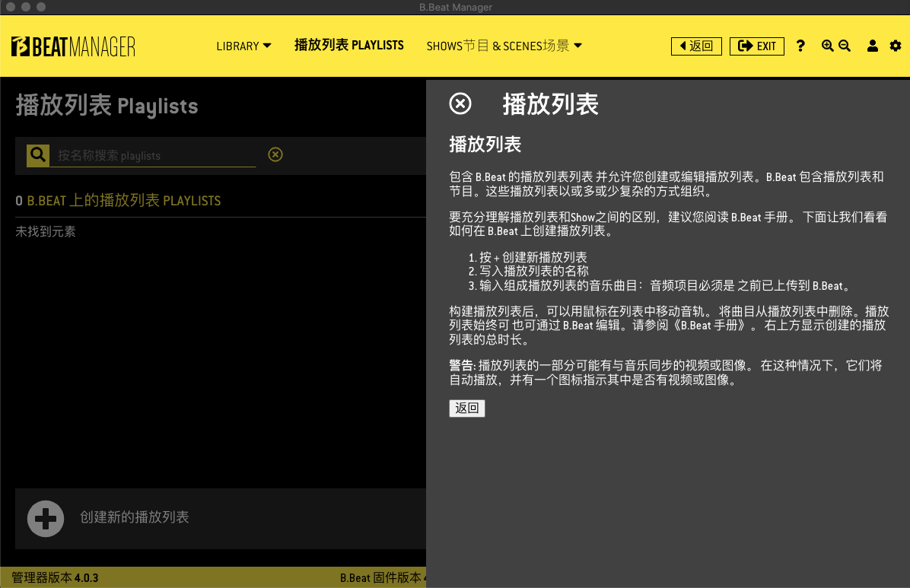
Task: Expand the SHOWS节目 & SCENES场景 dropdown
Action: click(x=504, y=46)
